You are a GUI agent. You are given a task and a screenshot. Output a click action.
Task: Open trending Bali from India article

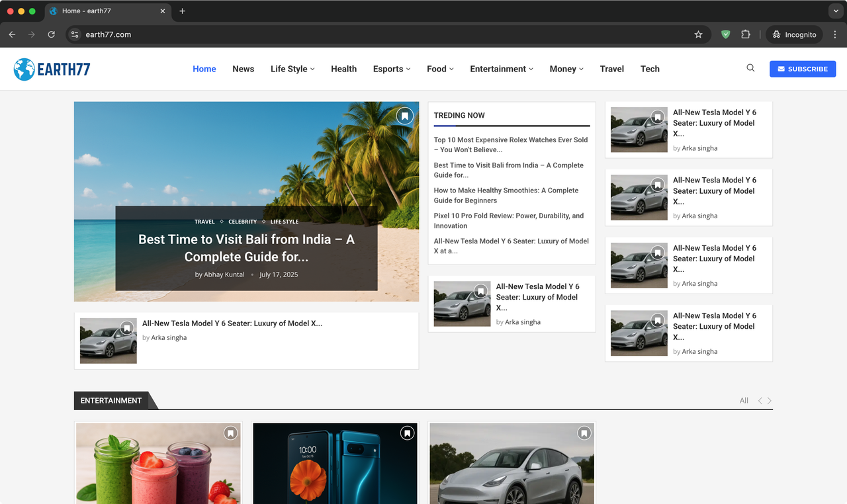tap(509, 170)
